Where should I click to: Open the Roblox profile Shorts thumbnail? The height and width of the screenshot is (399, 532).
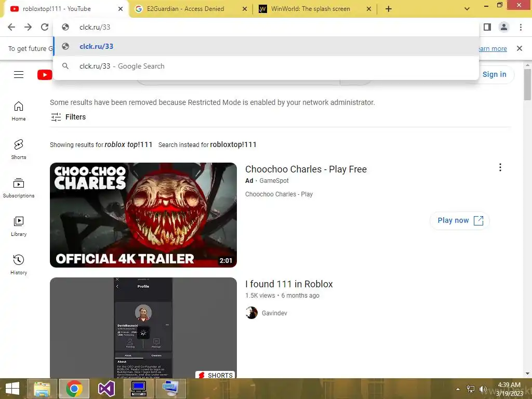coord(143,328)
